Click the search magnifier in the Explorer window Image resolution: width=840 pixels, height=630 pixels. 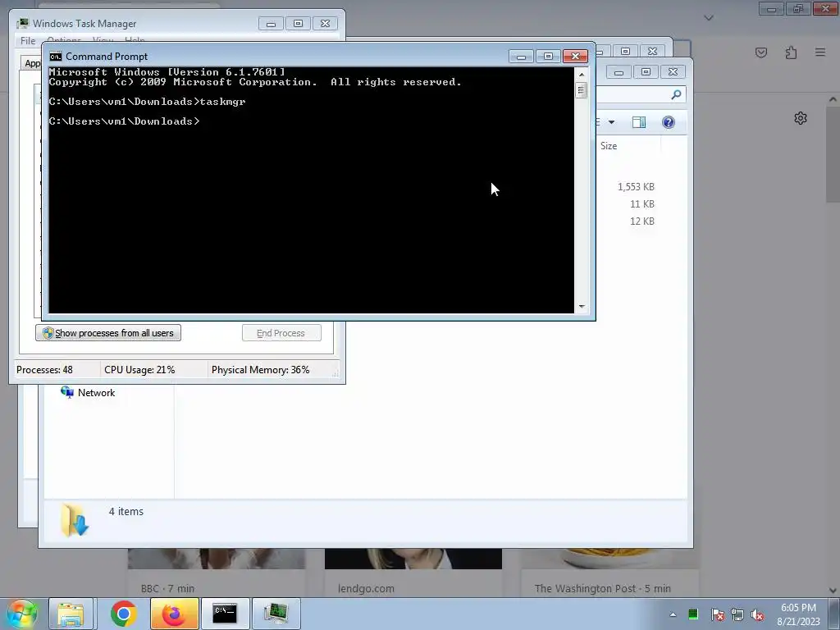coord(676,95)
